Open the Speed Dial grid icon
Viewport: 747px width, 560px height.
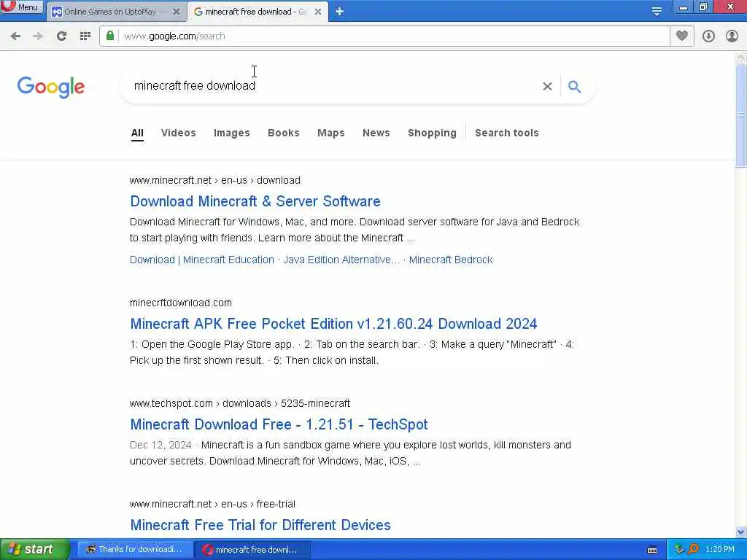click(85, 36)
